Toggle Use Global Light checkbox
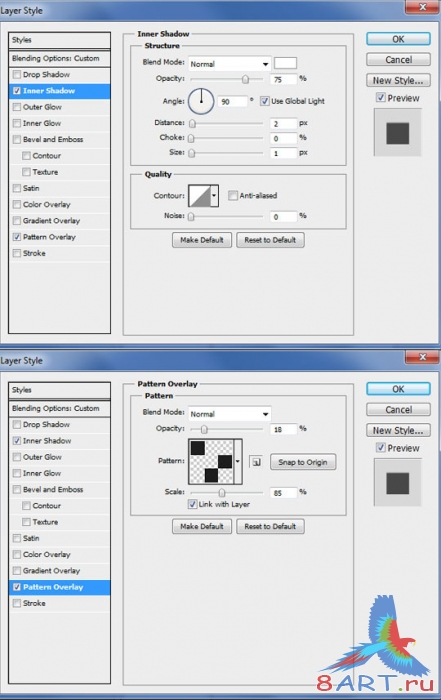 click(265, 101)
